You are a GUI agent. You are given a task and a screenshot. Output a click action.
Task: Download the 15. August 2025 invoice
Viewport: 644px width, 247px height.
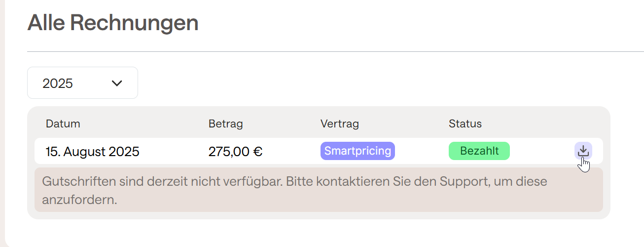(583, 151)
